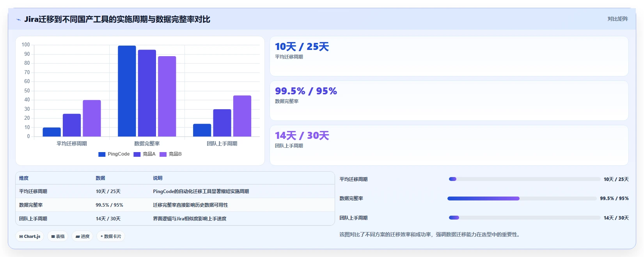The height and width of the screenshot is (257, 644).
Task: Click the 团队上手周期 progress bar
Action: point(525,218)
